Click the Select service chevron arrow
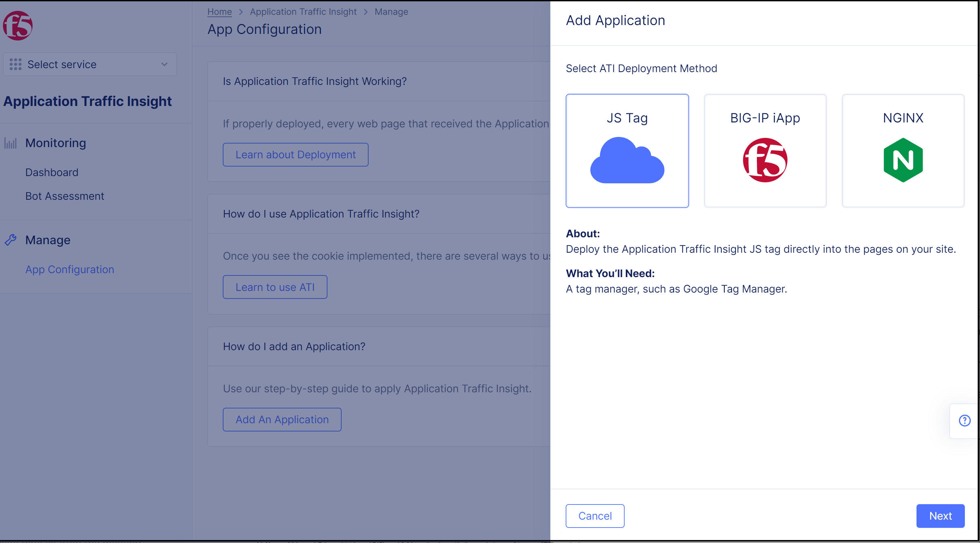The image size is (980, 543). 164,64
